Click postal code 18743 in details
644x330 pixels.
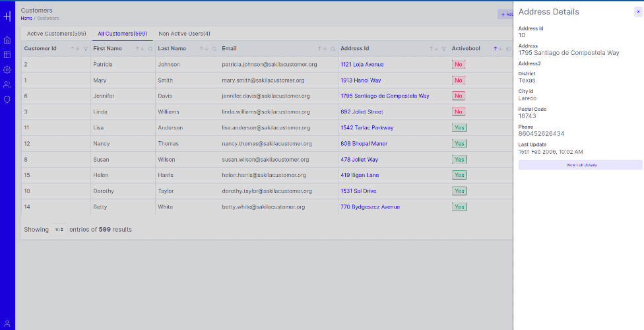(527, 116)
